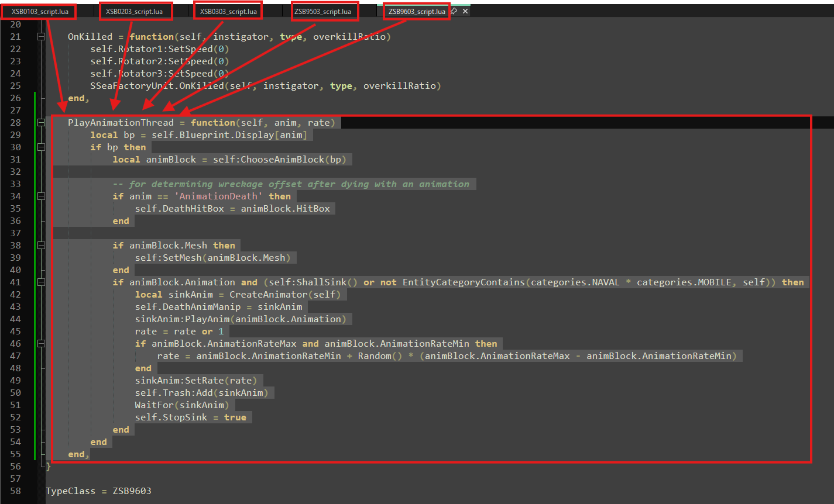
Task: Click the wreckage offset comment line
Action: tap(291, 184)
